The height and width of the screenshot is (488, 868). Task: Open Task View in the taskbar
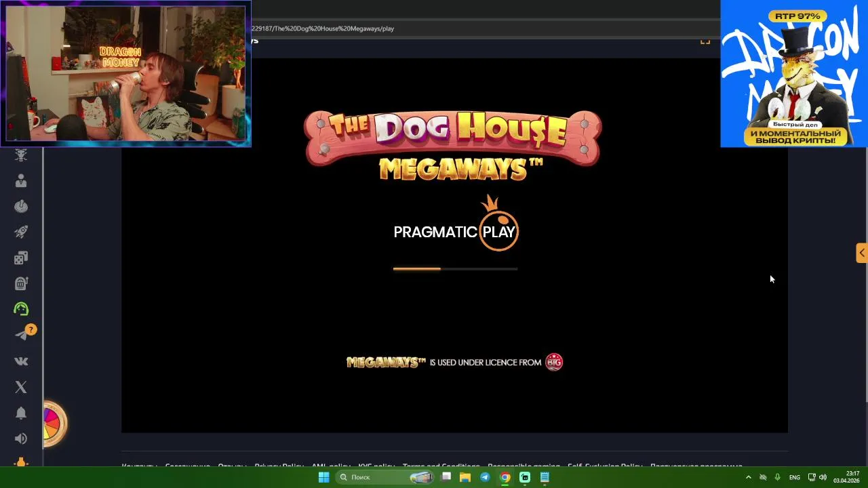(446, 477)
